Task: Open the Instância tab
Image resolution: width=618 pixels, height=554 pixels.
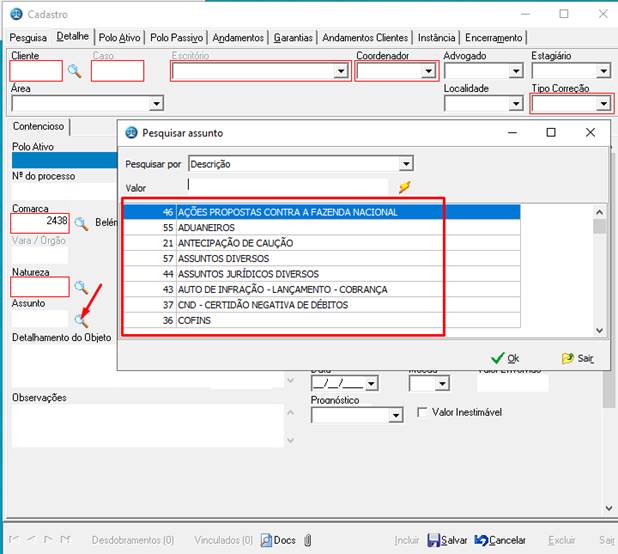Action: click(436, 38)
